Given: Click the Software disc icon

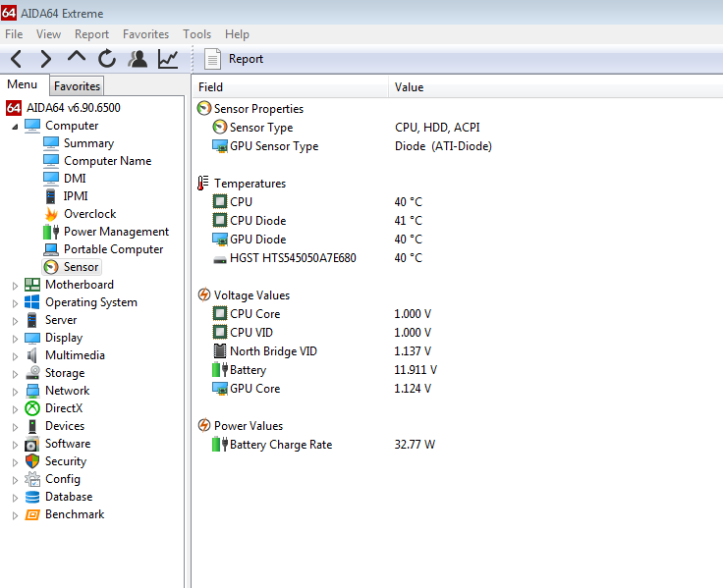Looking at the screenshot, I should pos(32,444).
